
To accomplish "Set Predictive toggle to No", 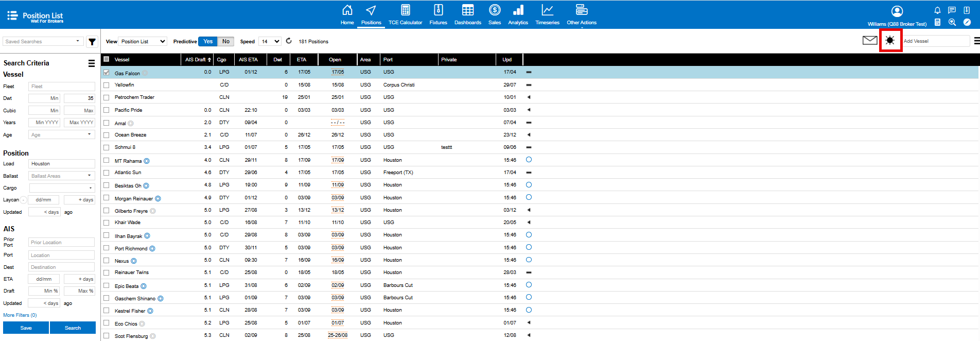I will 225,41.
